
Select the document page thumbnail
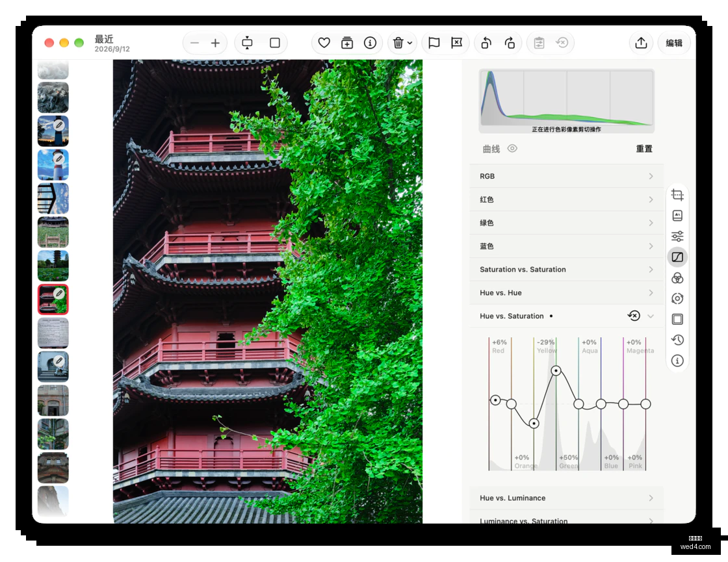point(53,333)
